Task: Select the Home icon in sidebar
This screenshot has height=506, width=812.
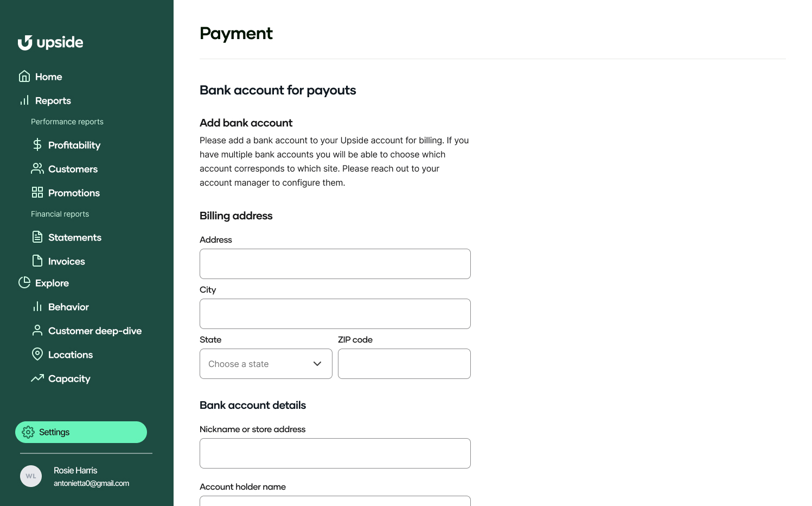Action: point(24,76)
